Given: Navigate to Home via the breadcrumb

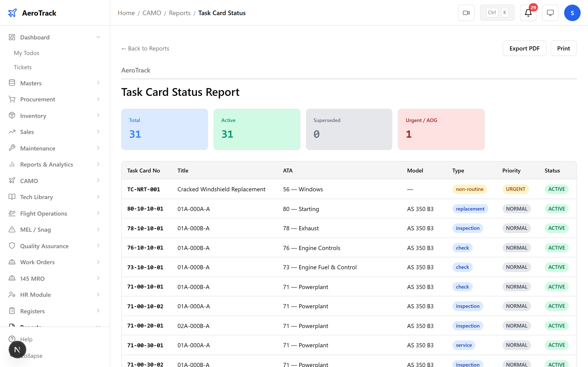Looking at the screenshot, I should coord(126,13).
